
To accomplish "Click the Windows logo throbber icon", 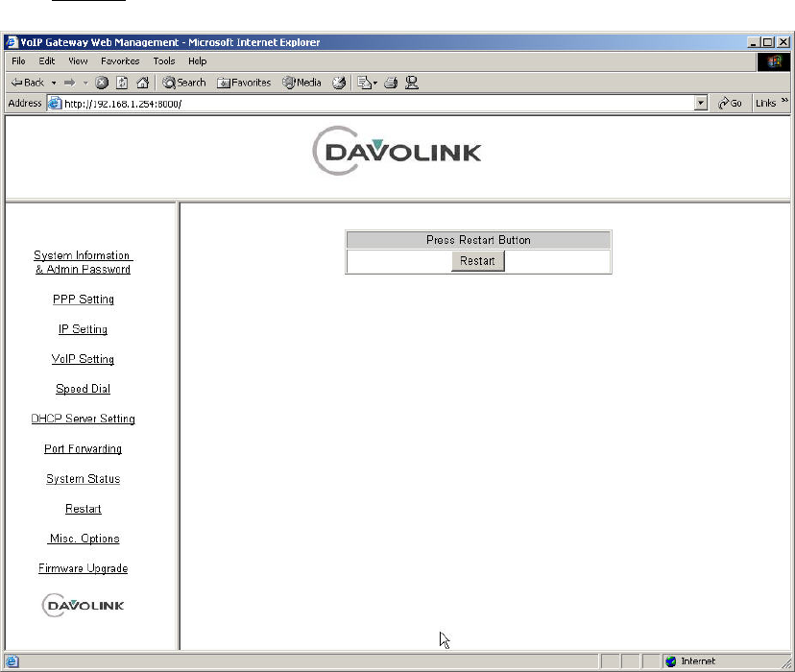I will (x=773, y=61).
